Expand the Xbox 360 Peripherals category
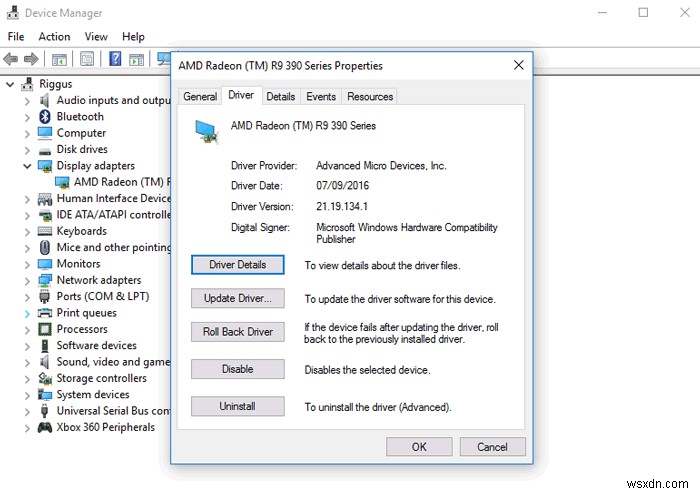 (27, 428)
